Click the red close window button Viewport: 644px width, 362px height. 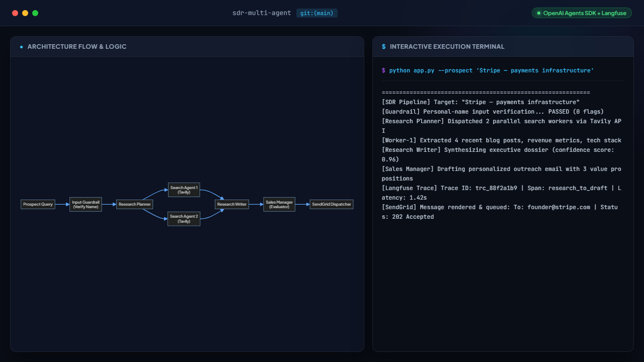pos(15,13)
